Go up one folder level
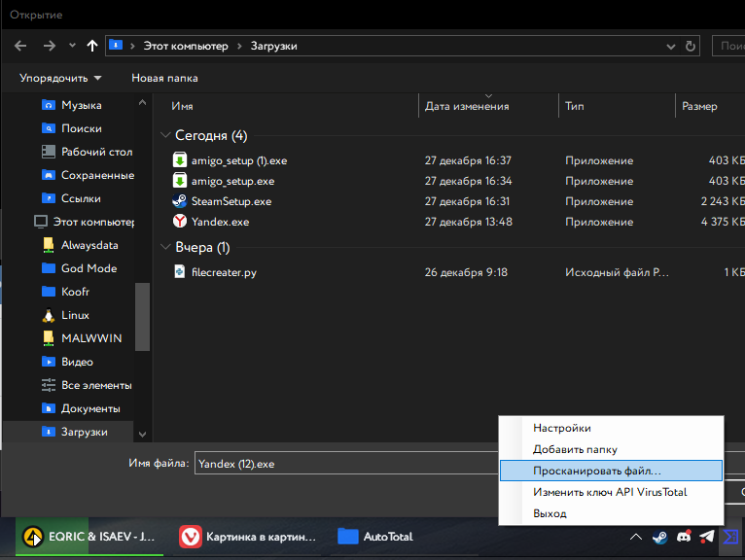The image size is (745, 560). coord(92,46)
